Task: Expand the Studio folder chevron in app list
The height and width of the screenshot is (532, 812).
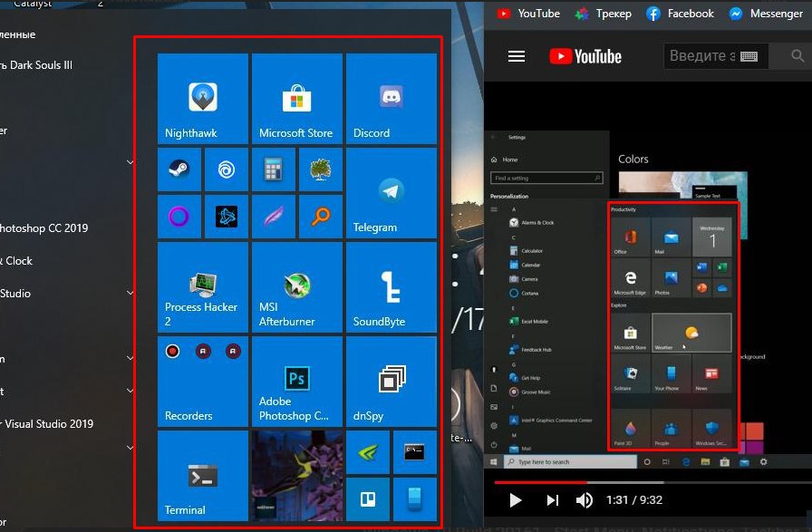Action: (x=130, y=294)
